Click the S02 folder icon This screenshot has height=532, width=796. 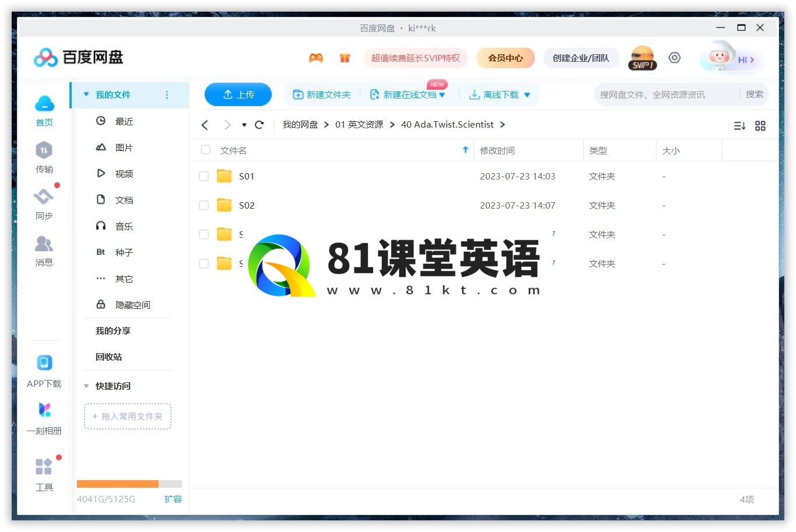coord(225,205)
